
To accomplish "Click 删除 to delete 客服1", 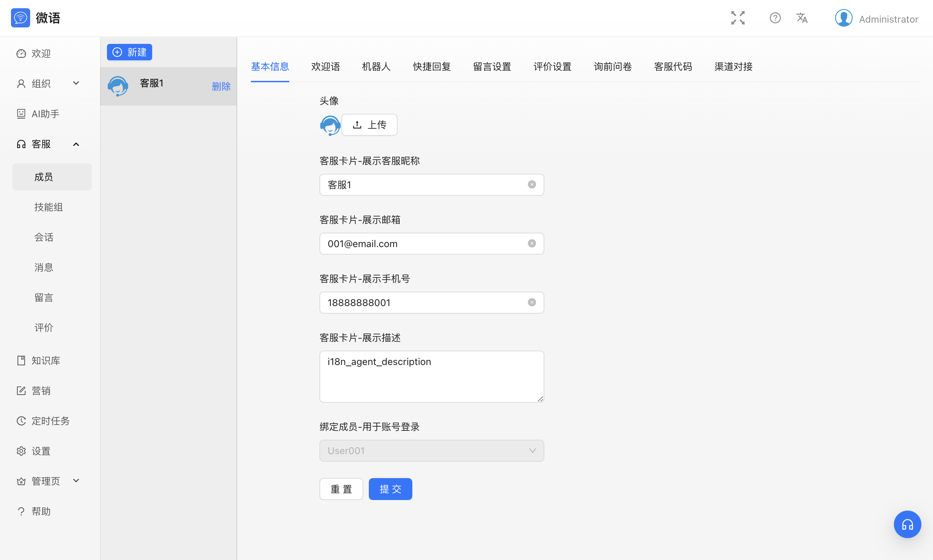I will [x=221, y=86].
